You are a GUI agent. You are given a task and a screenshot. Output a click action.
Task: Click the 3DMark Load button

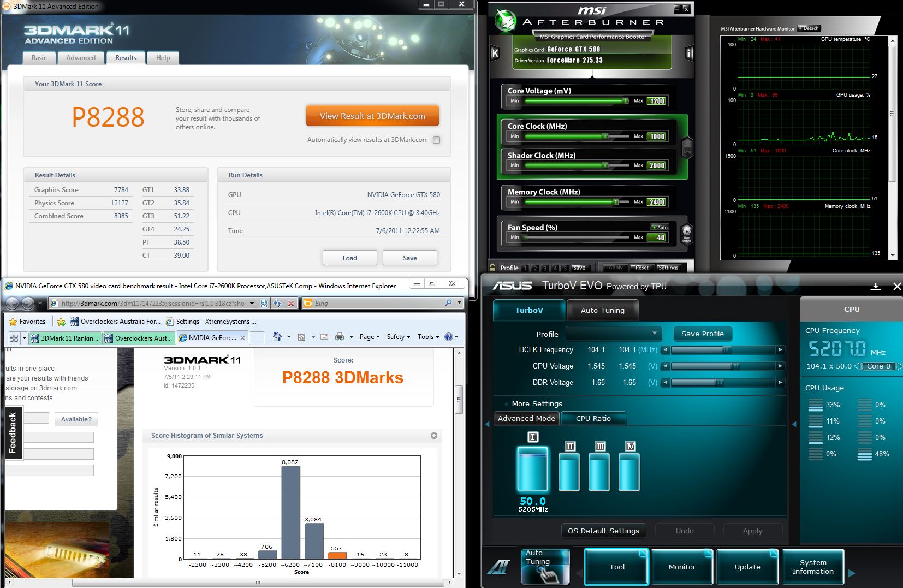click(x=349, y=258)
